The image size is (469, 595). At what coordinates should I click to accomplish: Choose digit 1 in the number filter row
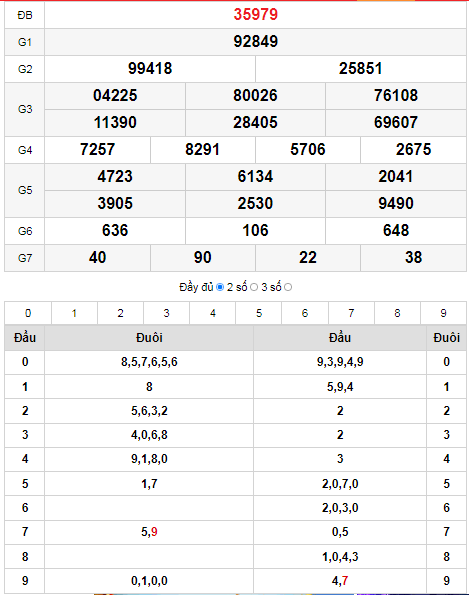pyautogui.click(x=74, y=313)
